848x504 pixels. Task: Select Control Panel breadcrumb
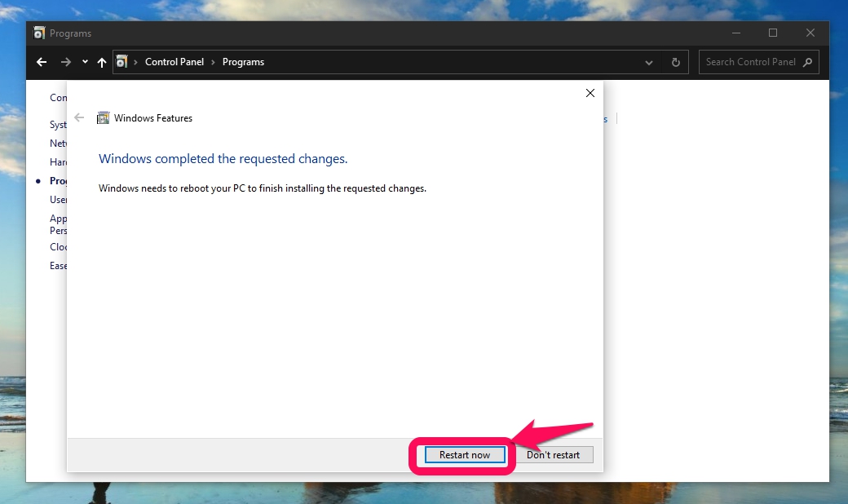pos(174,62)
